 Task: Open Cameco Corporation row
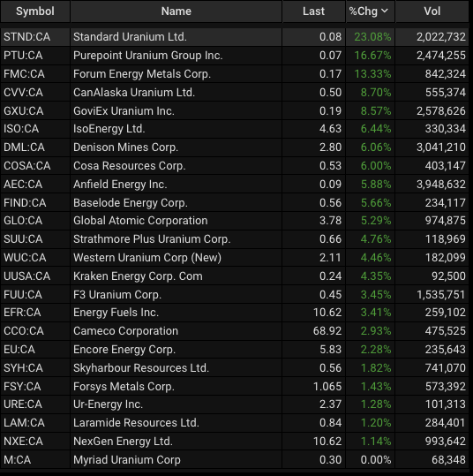point(235,331)
